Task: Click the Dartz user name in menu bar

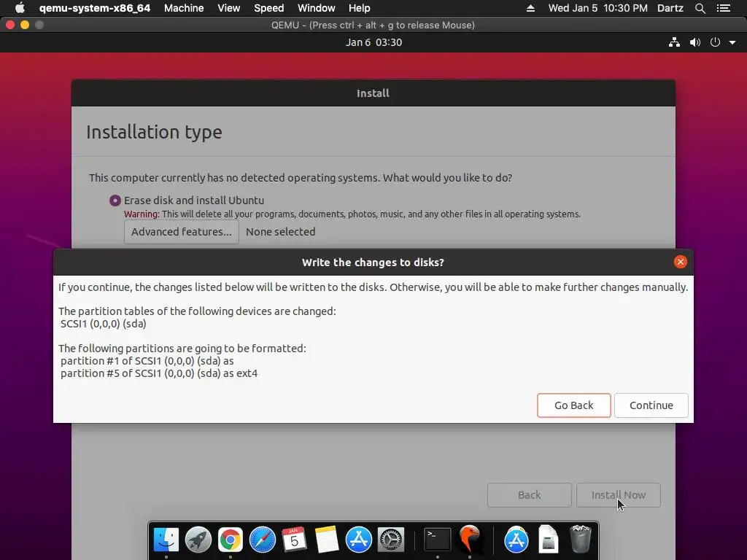Action: point(670,8)
